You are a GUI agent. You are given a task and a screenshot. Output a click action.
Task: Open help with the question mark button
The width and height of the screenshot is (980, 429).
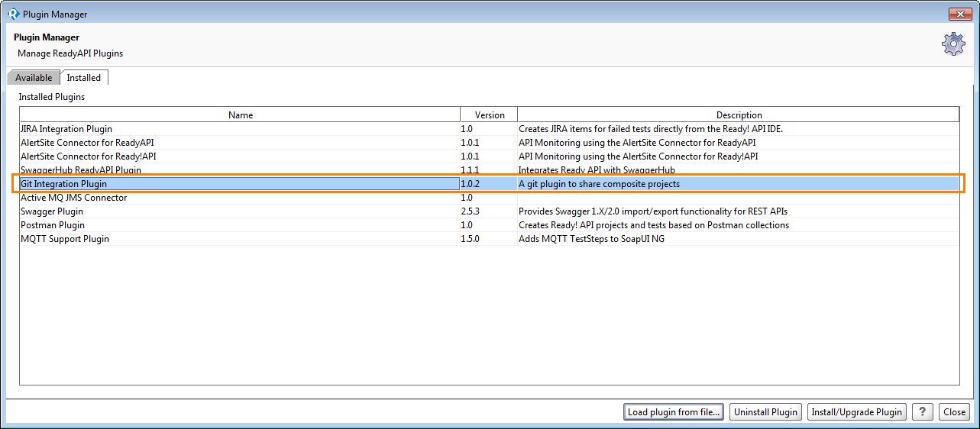click(923, 411)
